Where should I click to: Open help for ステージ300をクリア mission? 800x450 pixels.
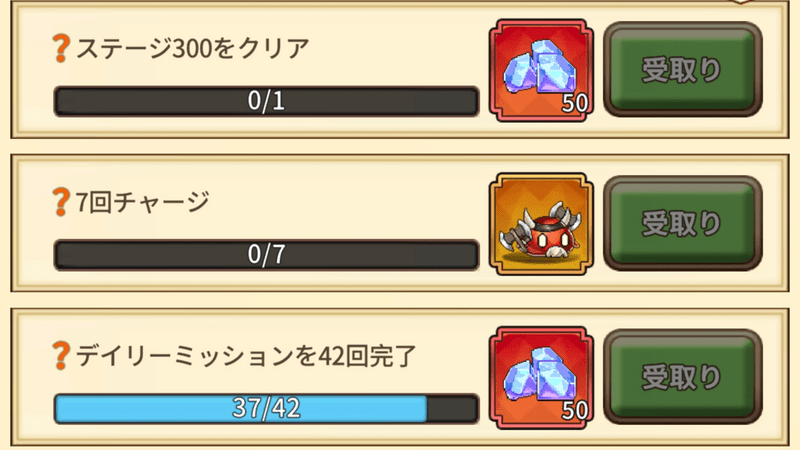[x=61, y=48]
